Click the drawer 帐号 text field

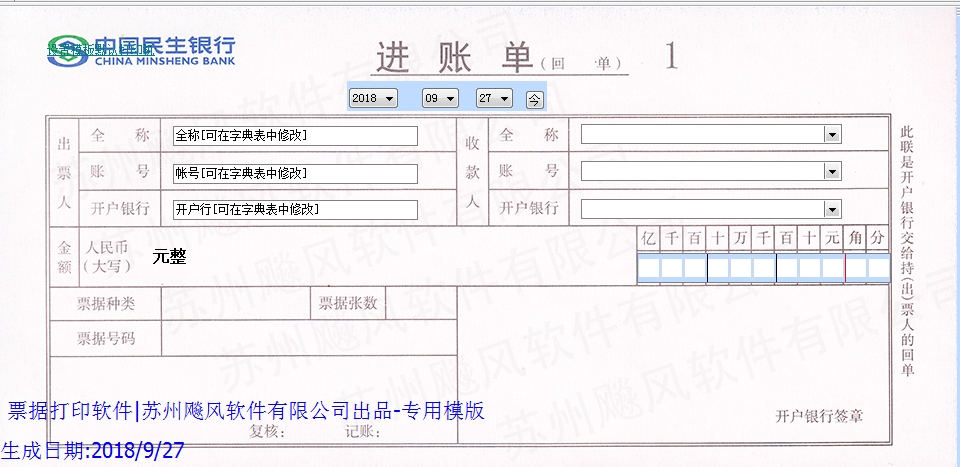pyautogui.click(x=294, y=173)
